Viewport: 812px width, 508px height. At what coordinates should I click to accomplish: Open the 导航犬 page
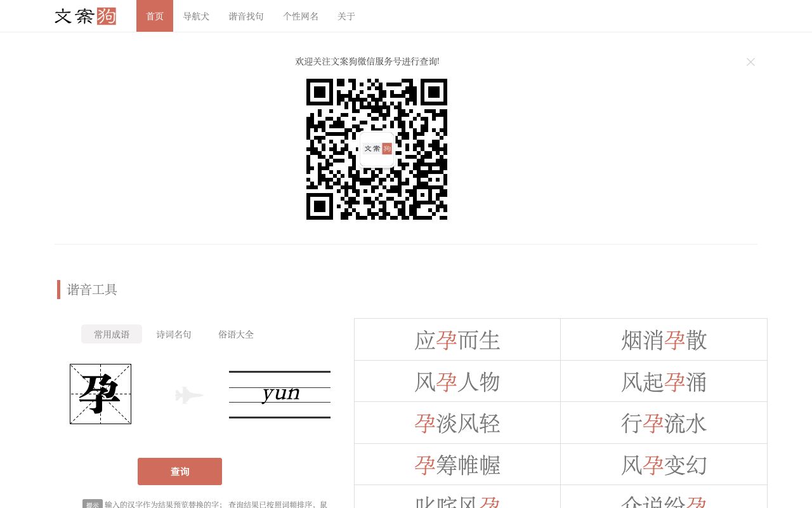click(x=196, y=16)
